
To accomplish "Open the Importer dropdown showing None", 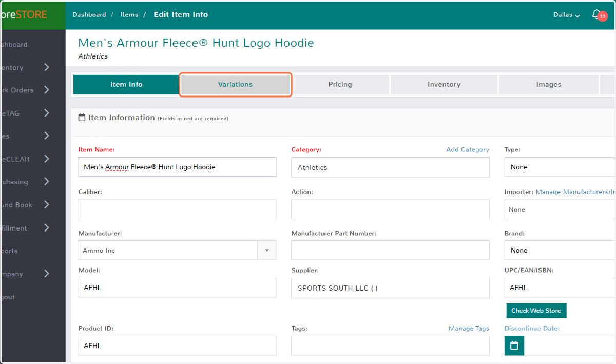I will [x=560, y=209].
